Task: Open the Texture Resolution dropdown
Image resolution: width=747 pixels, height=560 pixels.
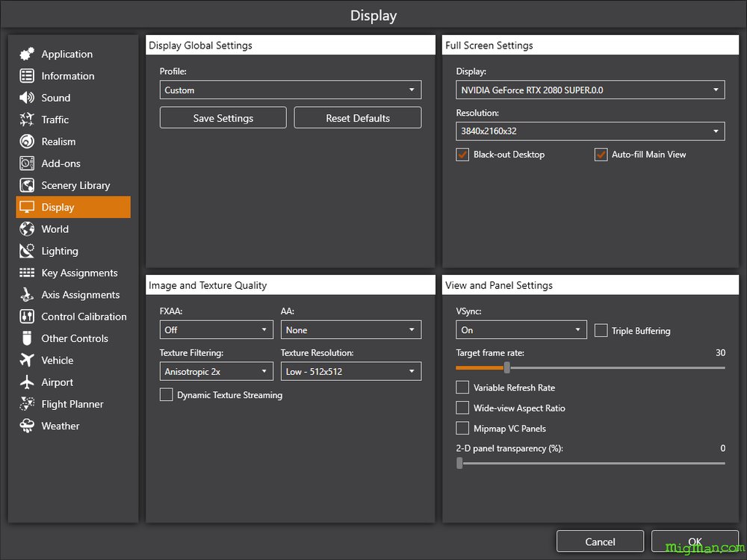Action: click(x=351, y=371)
